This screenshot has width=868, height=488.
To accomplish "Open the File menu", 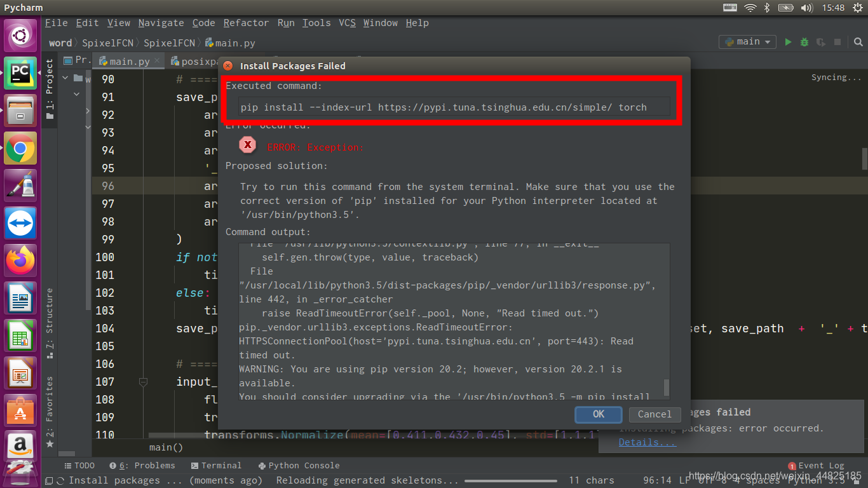I will click(x=56, y=23).
